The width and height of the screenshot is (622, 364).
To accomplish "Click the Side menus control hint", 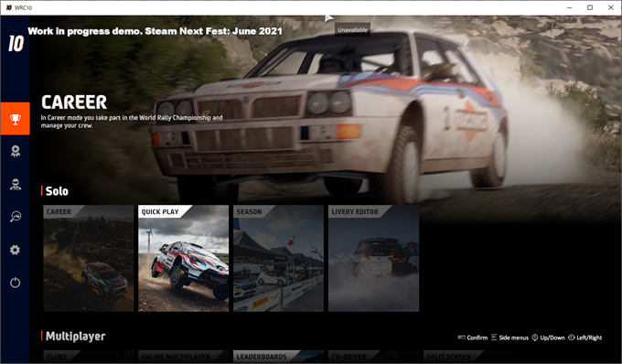I will click(509, 337).
